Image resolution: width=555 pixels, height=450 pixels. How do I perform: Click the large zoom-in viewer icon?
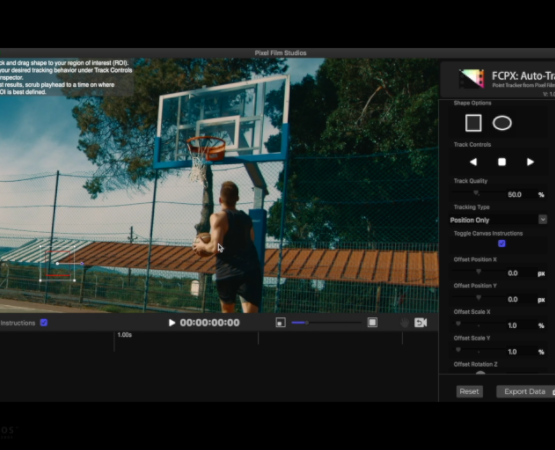click(372, 322)
